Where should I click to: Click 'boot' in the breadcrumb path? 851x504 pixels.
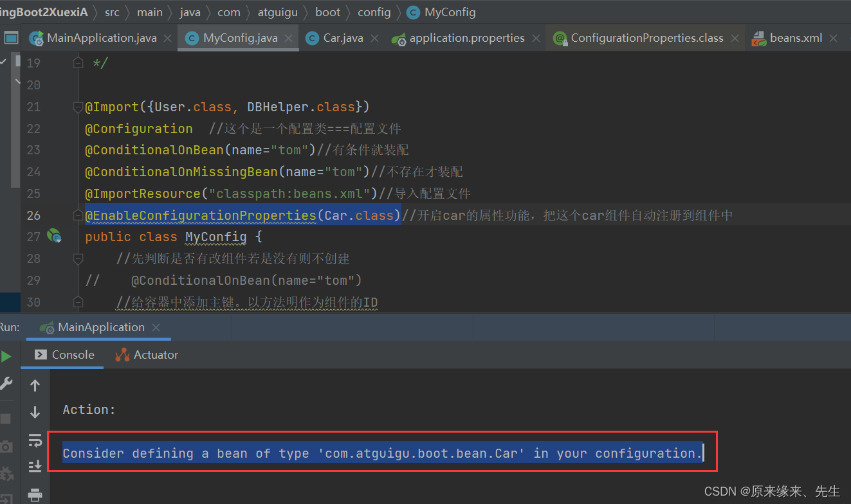coord(328,12)
